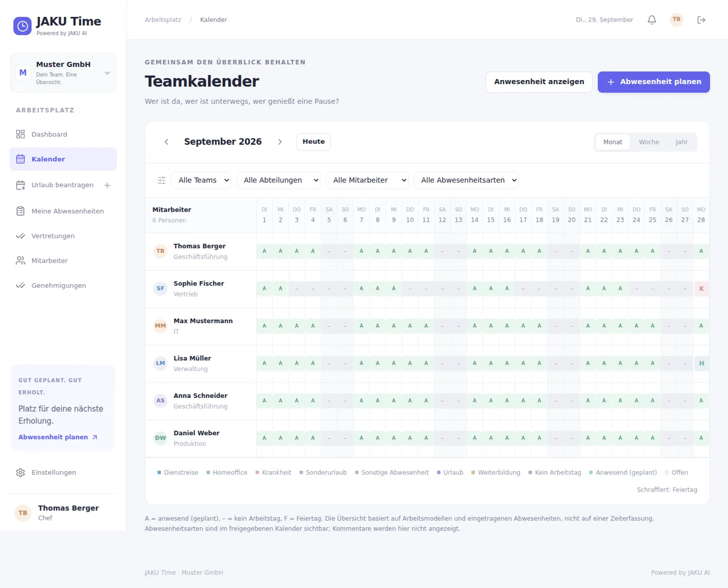The image size is (728, 588).
Task: Go to previous month with left chevron
Action: (167, 142)
